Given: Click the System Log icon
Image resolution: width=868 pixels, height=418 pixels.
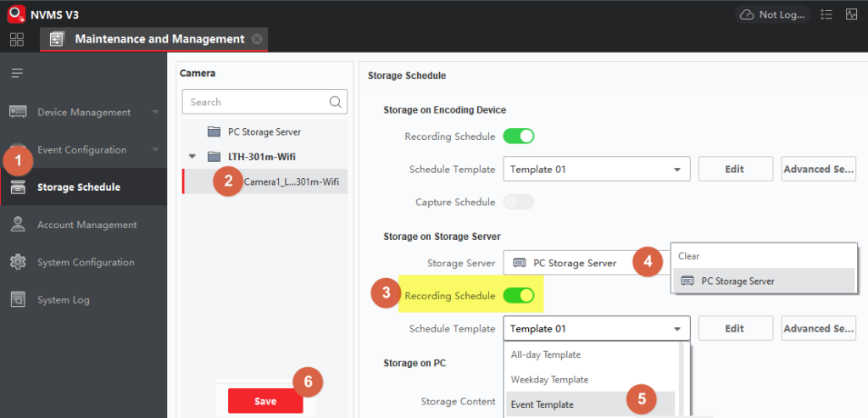Looking at the screenshot, I should click(19, 299).
